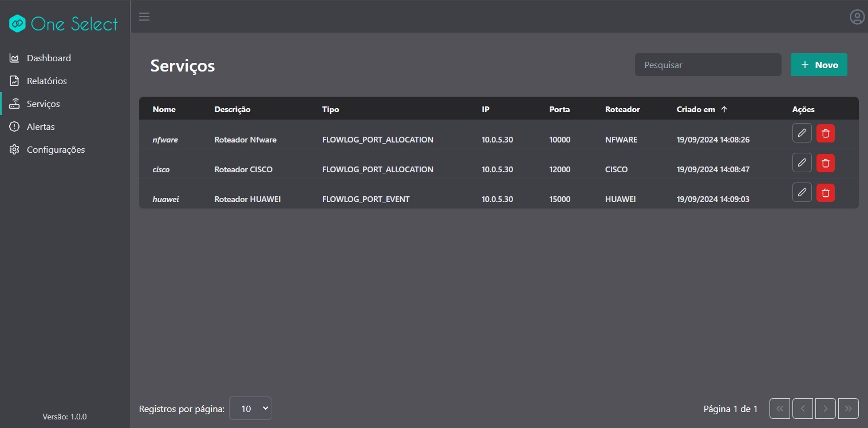Viewport: 868px width, 428px height.
Task: Click the huawei name cell
Action: 165,199
